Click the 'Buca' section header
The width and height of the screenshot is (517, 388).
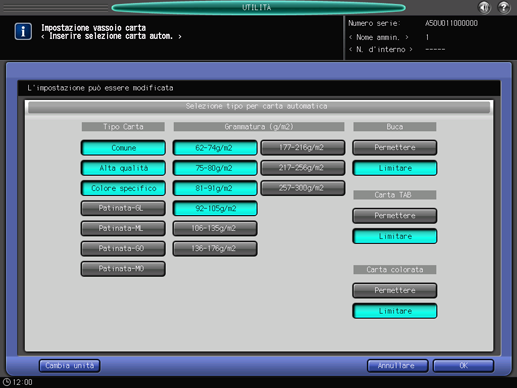[395, 127]
